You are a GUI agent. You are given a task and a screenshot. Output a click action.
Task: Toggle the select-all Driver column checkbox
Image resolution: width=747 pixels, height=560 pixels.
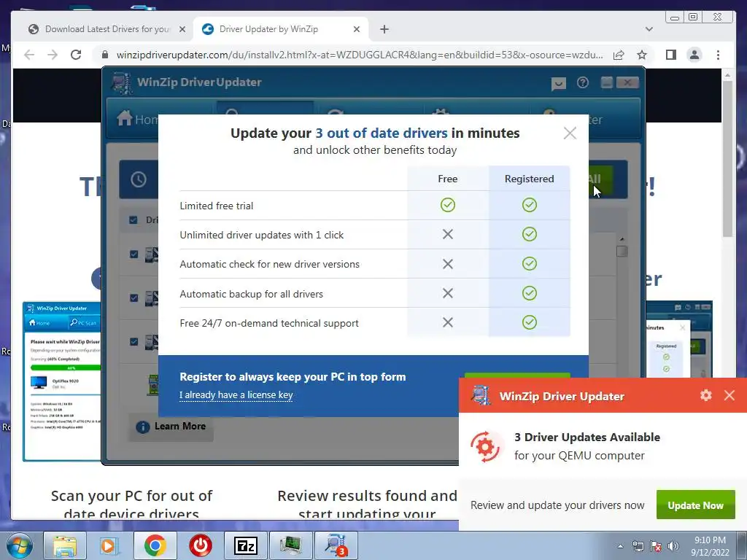pos(133,220)
